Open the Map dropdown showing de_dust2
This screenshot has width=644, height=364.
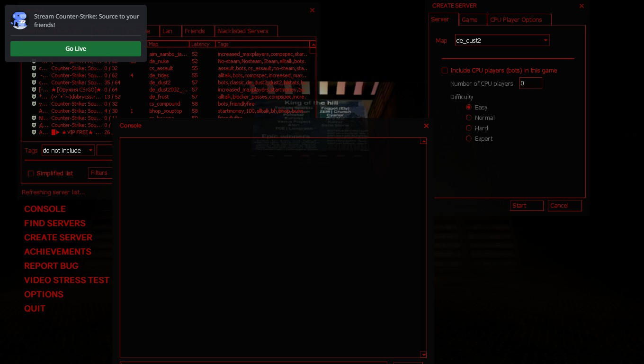click(502, 40)
